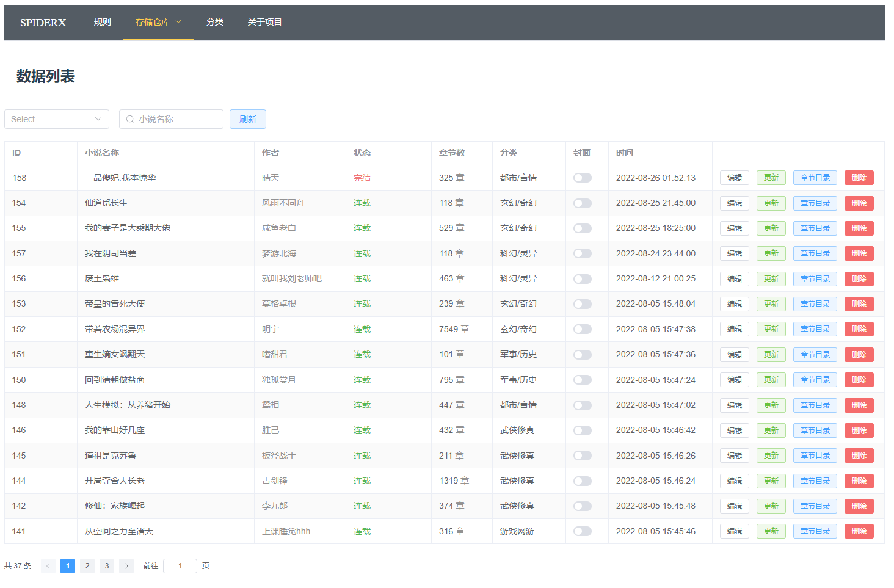Toggle cover switch for 带着农场混异界

pos(583,329)
